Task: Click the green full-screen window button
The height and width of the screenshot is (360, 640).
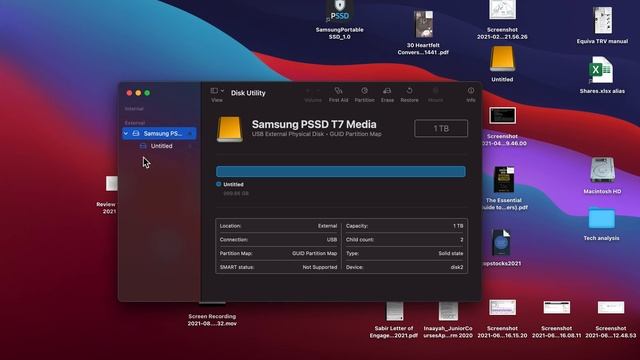Action: (x=147, y=93)
